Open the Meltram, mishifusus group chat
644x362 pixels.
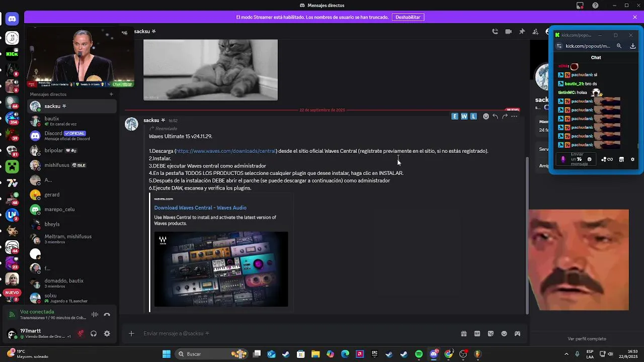tap(72, 239)
